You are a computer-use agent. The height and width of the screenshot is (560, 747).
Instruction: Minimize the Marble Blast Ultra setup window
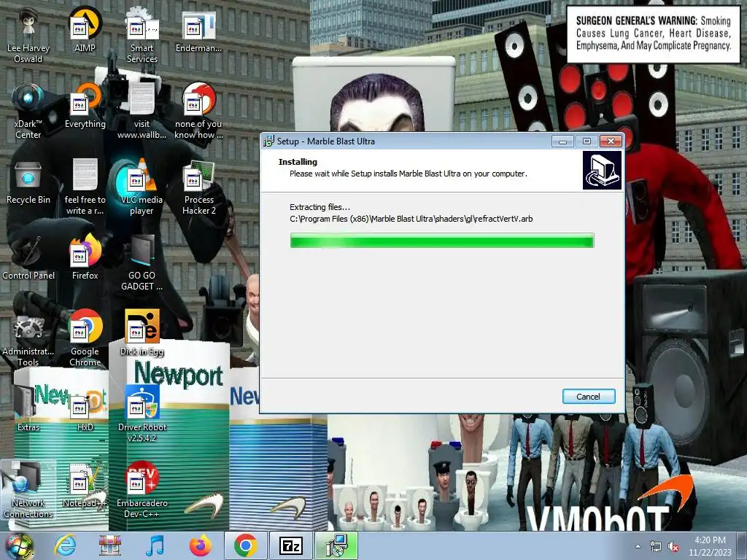click(562, 141)
